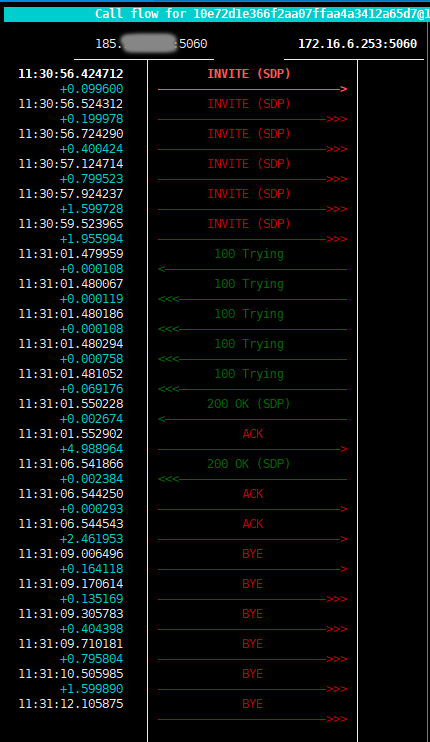This screenshot has height=742, width=430.
Task: Click the time delta +0.000293
Action: point(91,509)
